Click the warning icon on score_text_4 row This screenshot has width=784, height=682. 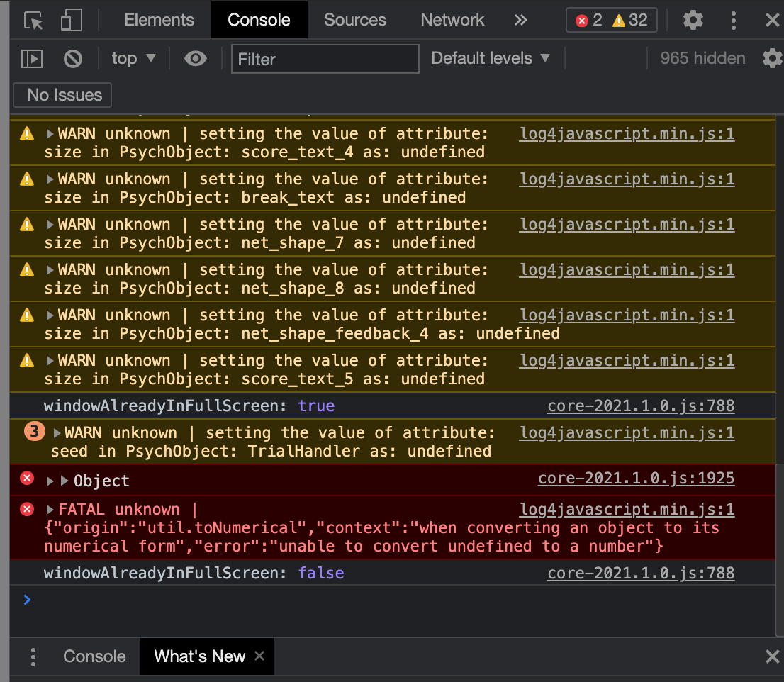[27, 133]
